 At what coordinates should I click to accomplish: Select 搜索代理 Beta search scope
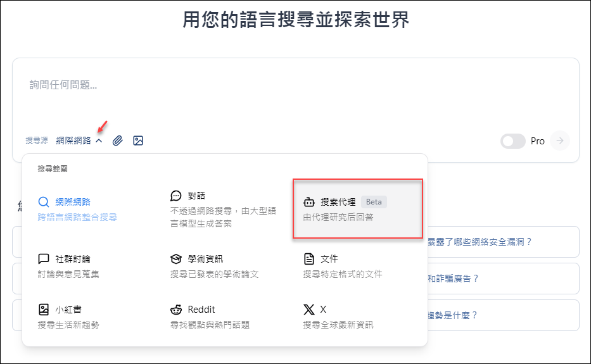click(358, 209)
